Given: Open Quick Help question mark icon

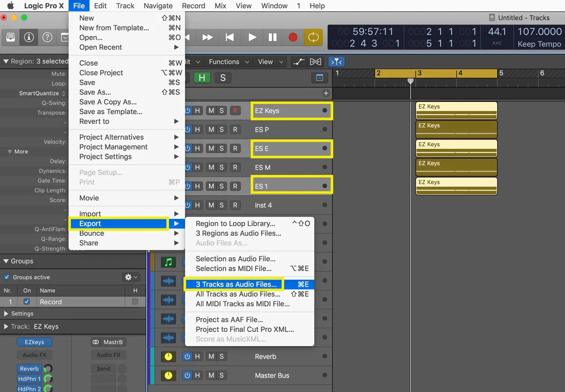Looking at the screenshot, I should (47, 37).
